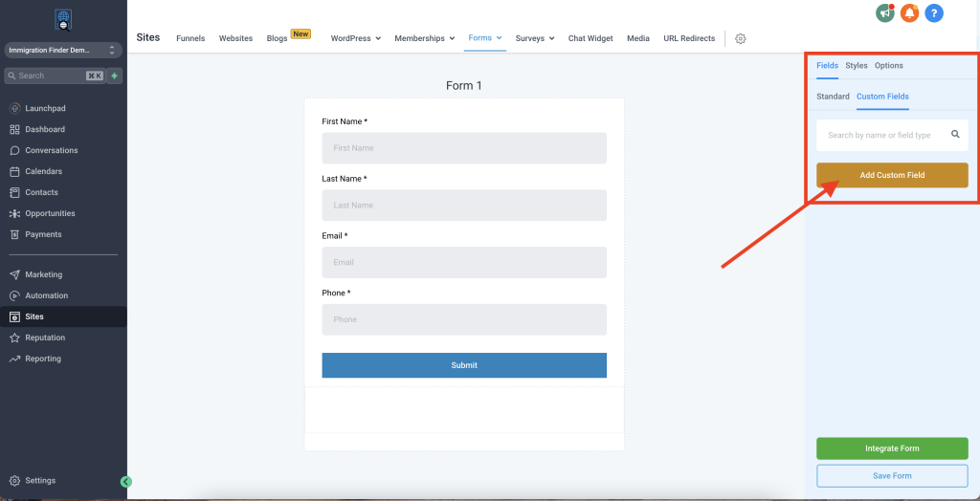The width and height of the screenshot is (980, 501).
Task: Go to Conversations in the sidebar
Action: pos(51,150)
